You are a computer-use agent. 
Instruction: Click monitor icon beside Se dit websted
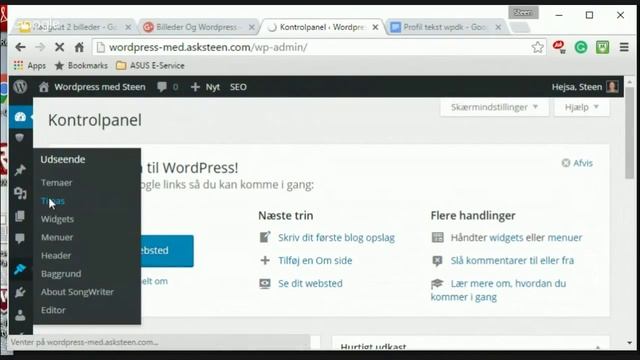click(x=265, y=283)
